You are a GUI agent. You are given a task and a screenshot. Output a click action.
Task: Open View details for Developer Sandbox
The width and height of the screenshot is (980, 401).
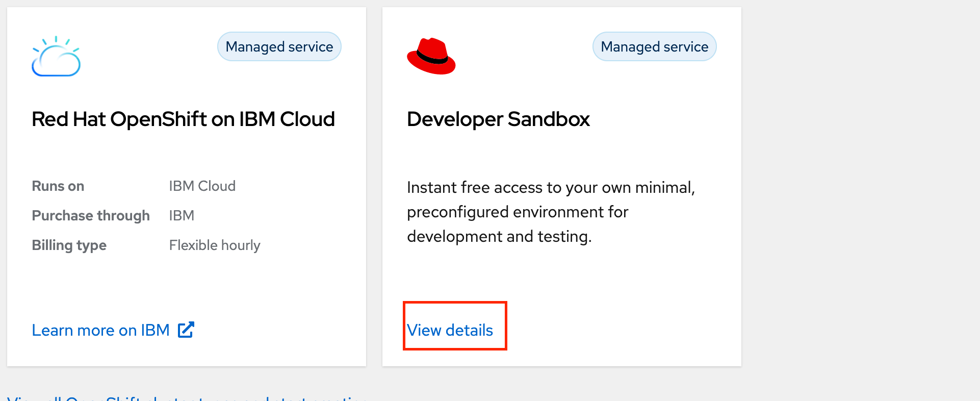click(450, 331)
